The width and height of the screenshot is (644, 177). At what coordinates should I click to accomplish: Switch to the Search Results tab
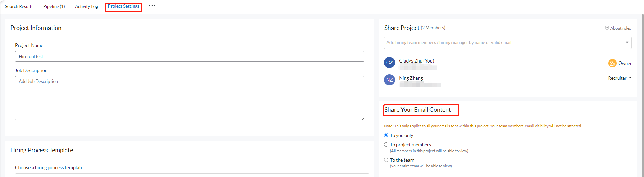(19, 6)
